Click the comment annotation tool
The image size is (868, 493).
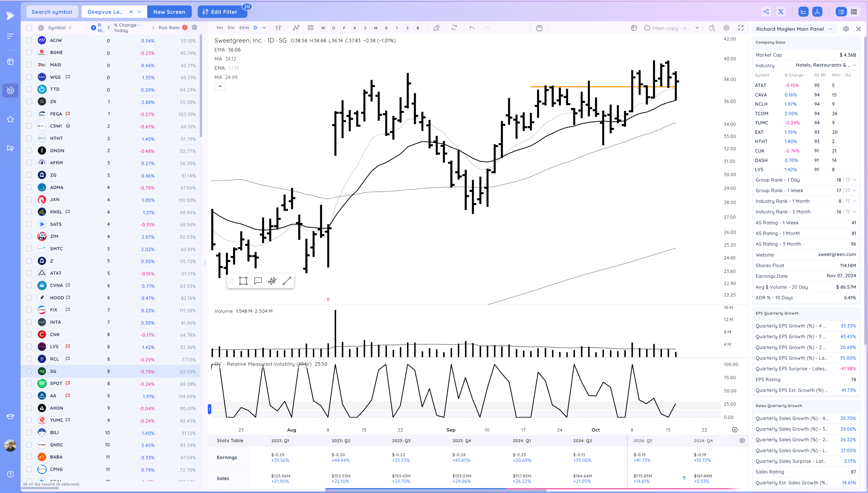click(x=258, y=281)
